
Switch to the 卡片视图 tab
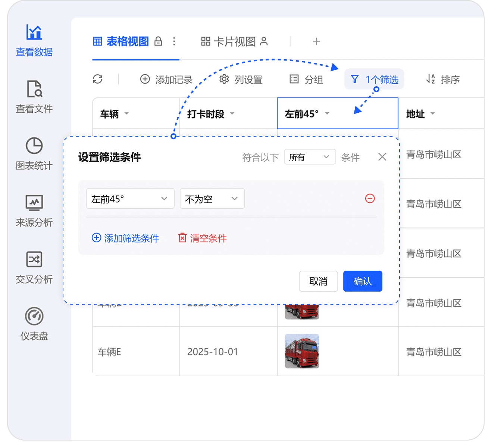click(x=234, y=41)
